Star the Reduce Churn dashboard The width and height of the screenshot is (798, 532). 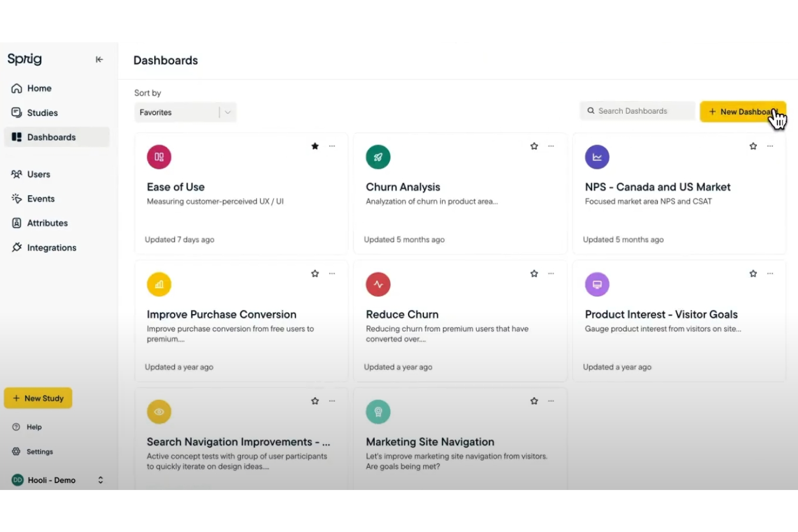point(534,273)
